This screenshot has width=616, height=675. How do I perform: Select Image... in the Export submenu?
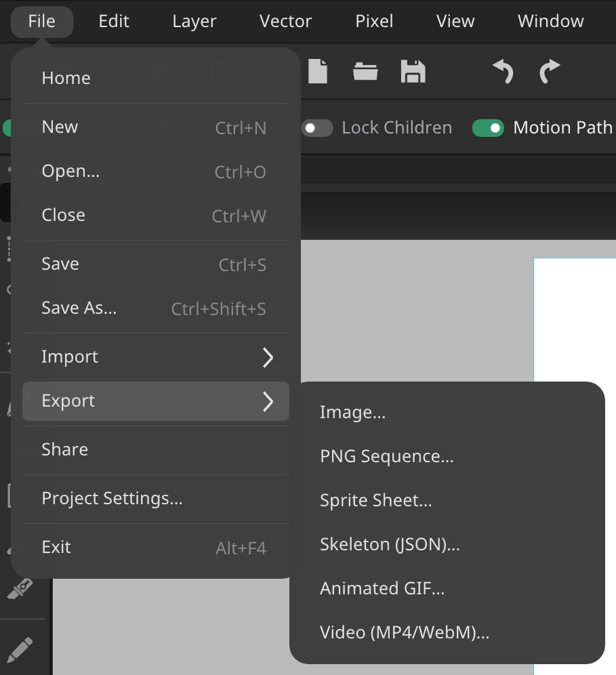coord(447,413)
